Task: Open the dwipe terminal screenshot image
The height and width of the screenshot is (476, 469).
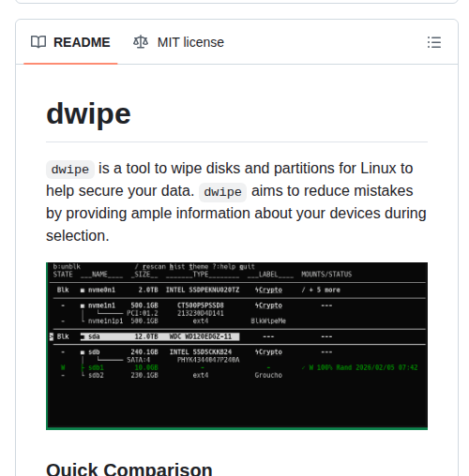Action: click(236, 346)
